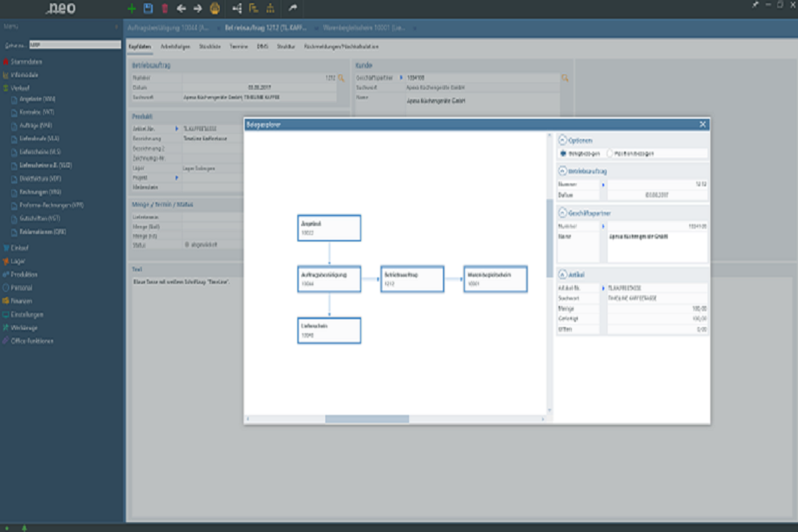Viewport: 798px width, 532px height.
Task: Save with the blue floppy disk icon
Action: (148, 9)
